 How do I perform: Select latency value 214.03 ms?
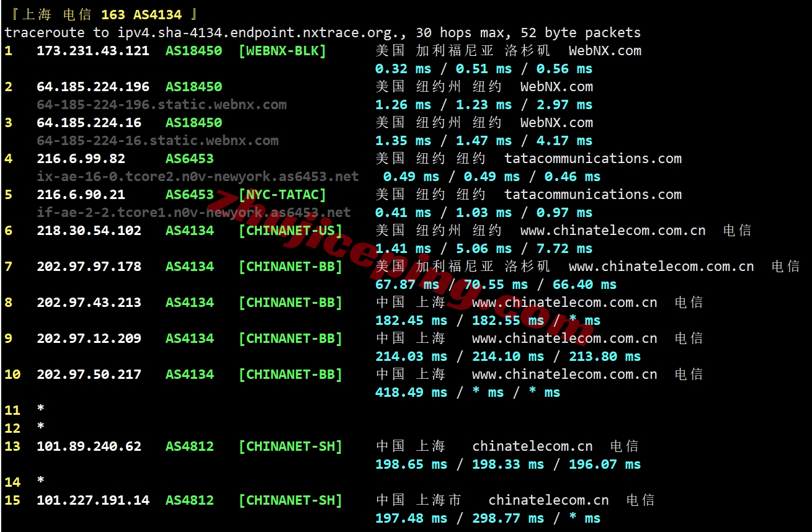(x=411, y=357)
